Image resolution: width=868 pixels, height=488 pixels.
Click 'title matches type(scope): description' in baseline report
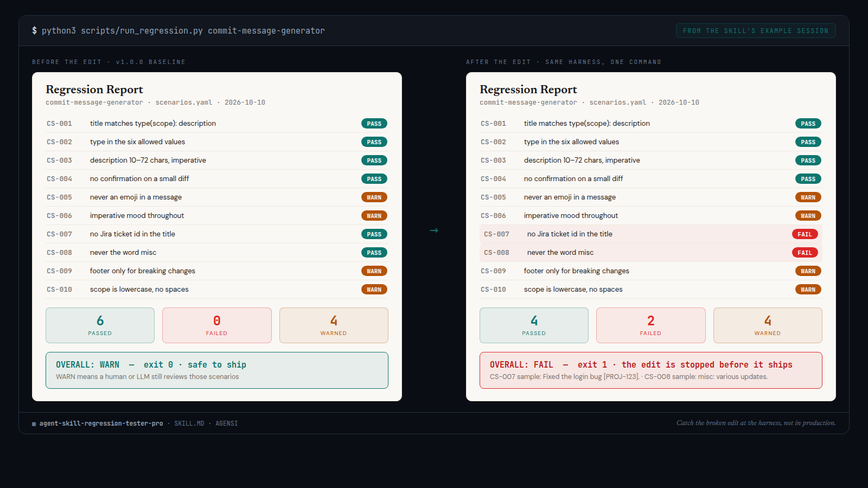click(153, 124)
